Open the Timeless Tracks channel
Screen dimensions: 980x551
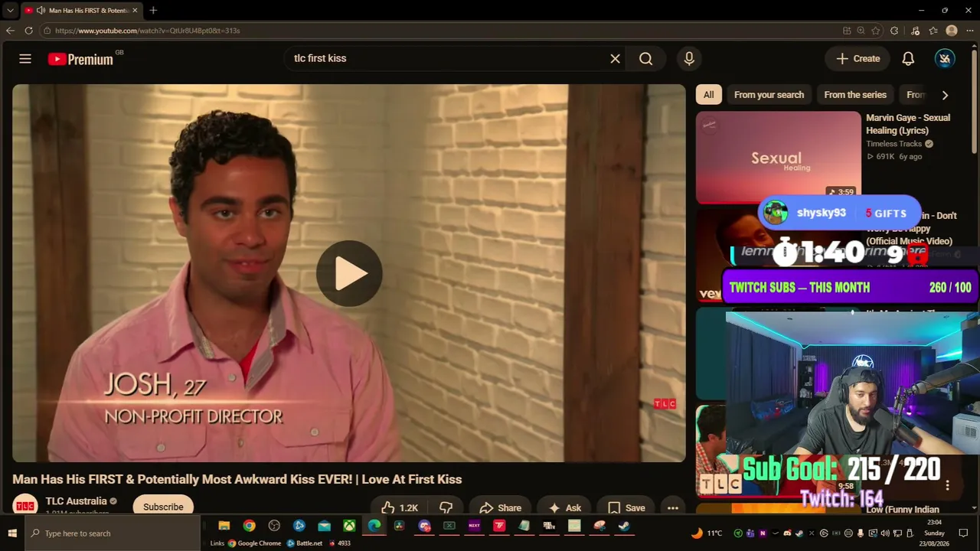click(893, 144)
